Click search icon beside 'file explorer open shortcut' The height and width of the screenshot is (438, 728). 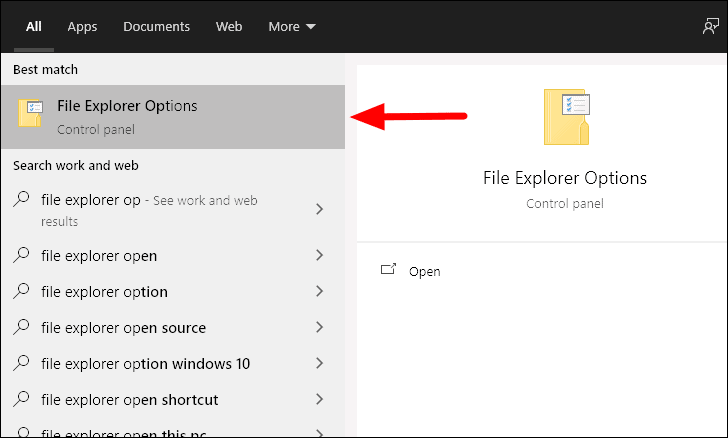(x=21, y=399)
